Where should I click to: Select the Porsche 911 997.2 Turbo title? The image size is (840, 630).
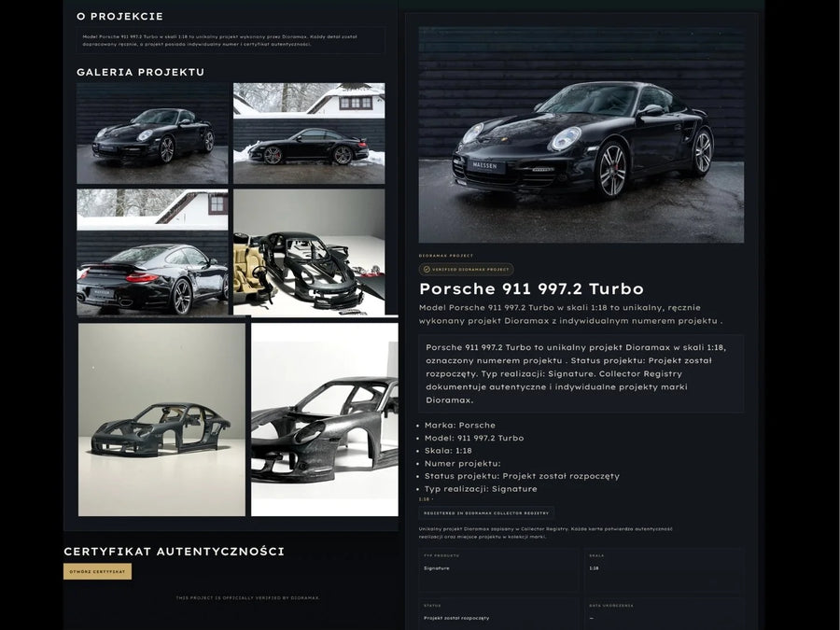(x=531, y=288)
